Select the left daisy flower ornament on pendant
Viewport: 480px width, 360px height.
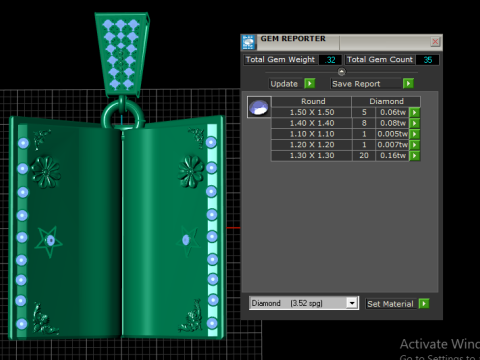click(46, 172)
